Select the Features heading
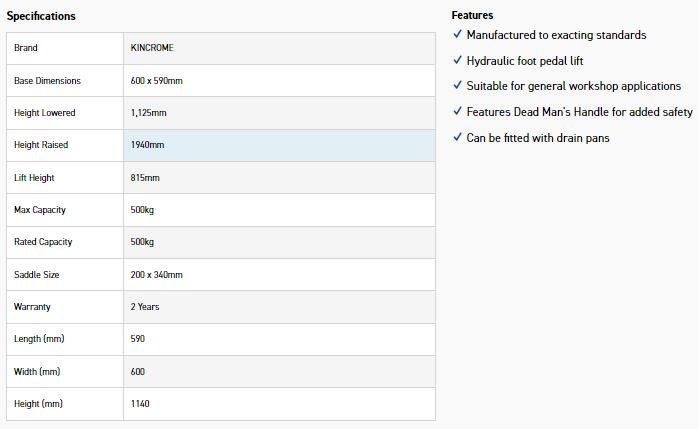The image size is (699, 429). 472,15
